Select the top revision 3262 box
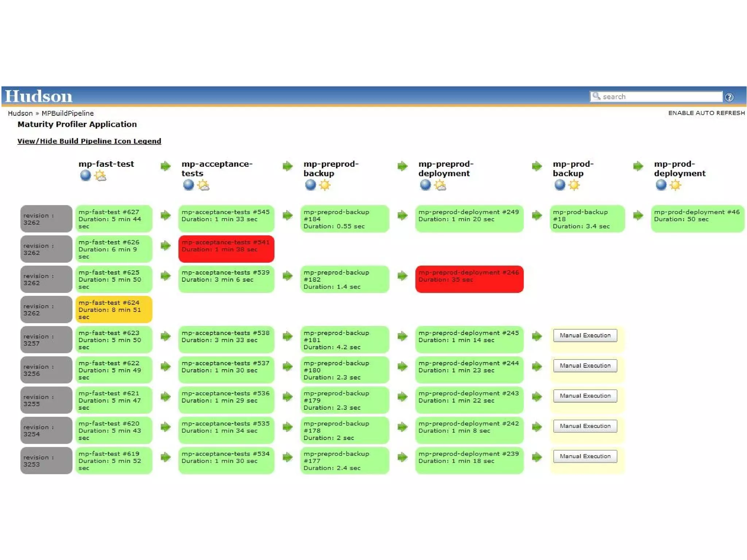 pos(46,219)
